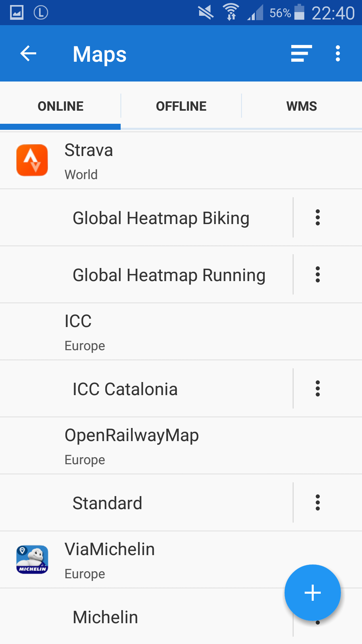Open options for Global Heatmap Biking

tap(317, 217)
